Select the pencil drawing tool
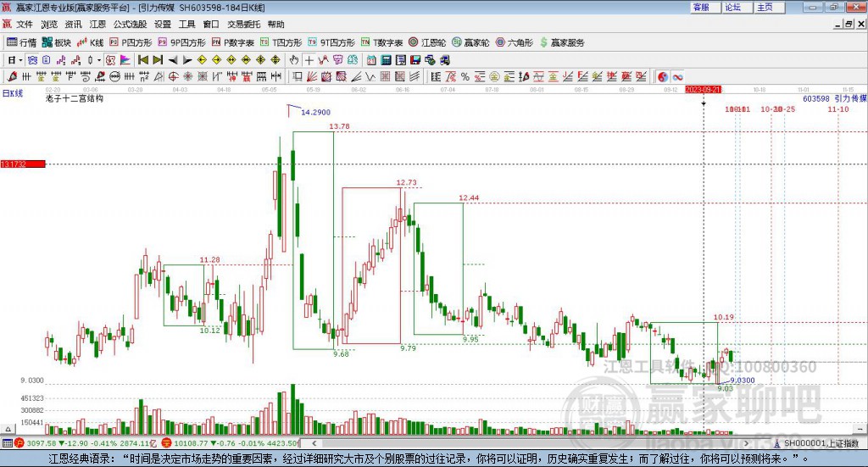 pyautogui.click(x=12, y=77)
